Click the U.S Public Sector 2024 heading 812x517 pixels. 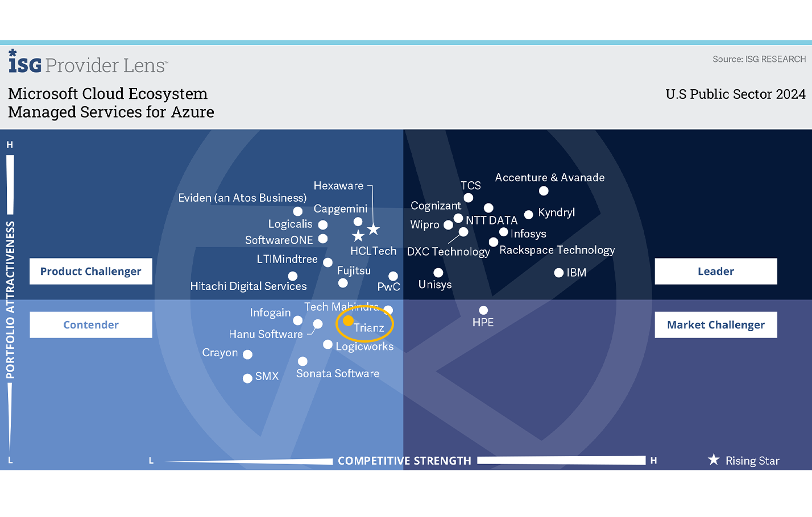tap(735, 94)
